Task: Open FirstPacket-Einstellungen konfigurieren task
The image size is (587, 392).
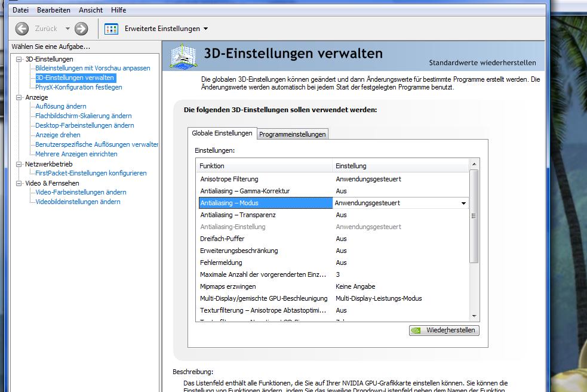Action: [91, 173]
